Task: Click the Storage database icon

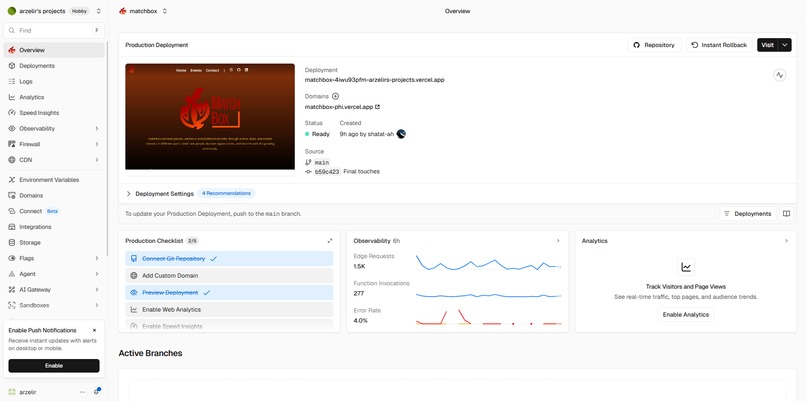Action: click(12, 243)
